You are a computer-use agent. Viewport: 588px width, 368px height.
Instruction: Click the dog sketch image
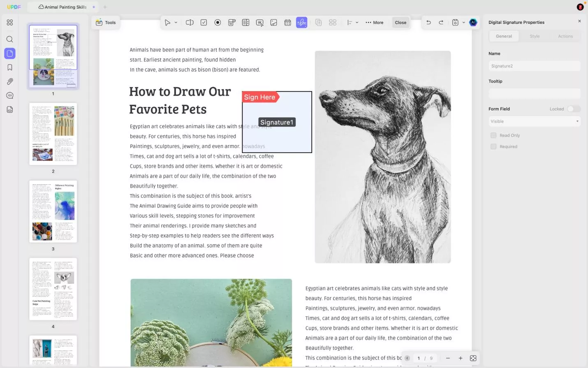click(x=383, y=157)
